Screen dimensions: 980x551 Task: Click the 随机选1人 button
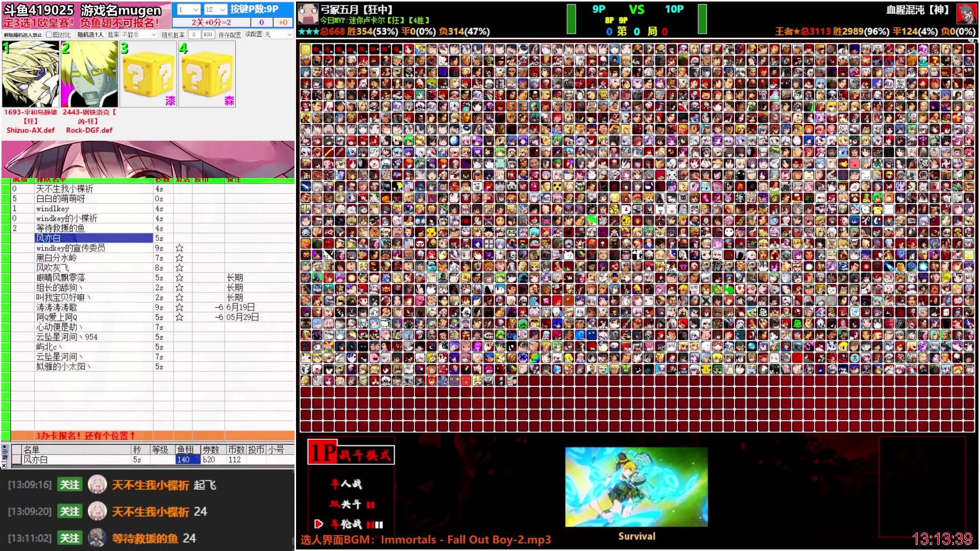pos(90,35)
